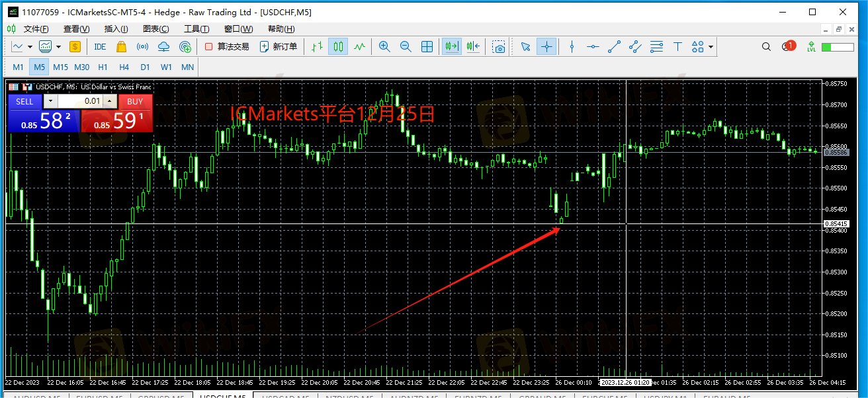The width and height of the screenshot is (868, 398).
Task: Zoom in on the chart
Action: tap(384, 46)
